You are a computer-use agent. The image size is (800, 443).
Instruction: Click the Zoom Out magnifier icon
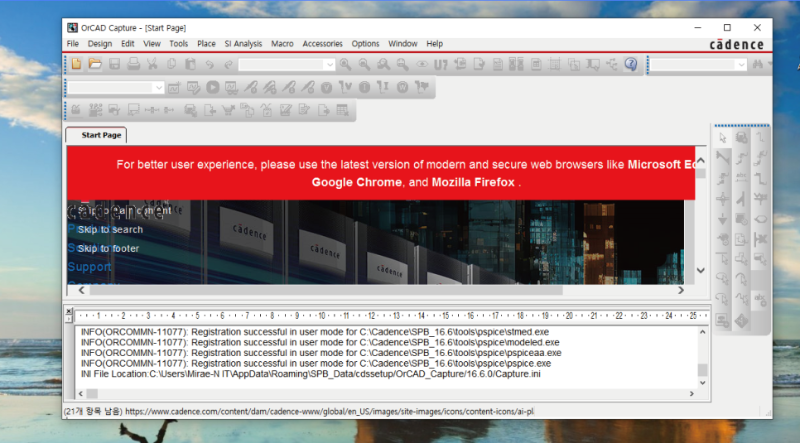(x=364, y=64)
